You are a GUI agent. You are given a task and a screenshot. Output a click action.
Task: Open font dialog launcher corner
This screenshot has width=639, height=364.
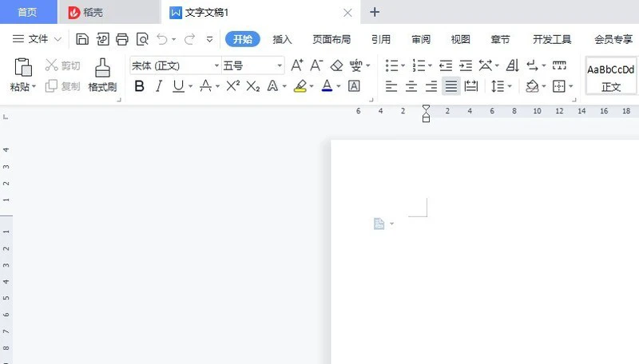371,100
